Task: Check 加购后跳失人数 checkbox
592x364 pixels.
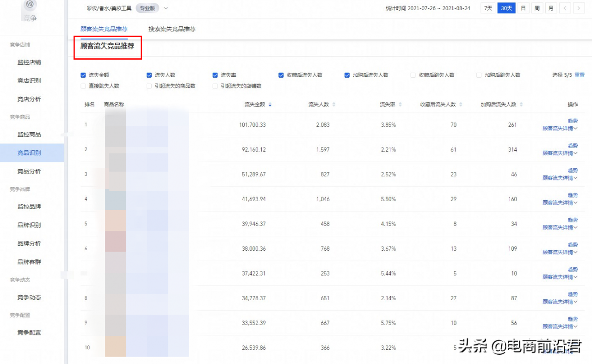Action: [x=479, y=75]
